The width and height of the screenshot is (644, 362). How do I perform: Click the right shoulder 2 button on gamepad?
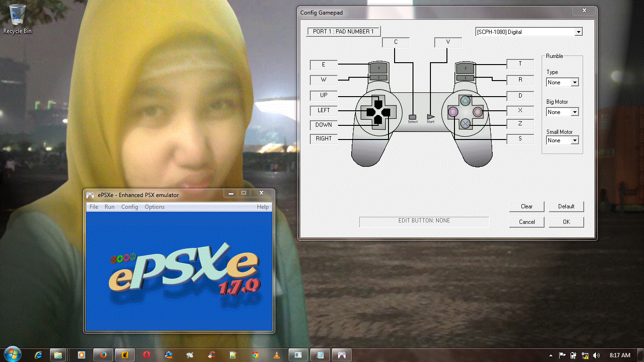465,68
